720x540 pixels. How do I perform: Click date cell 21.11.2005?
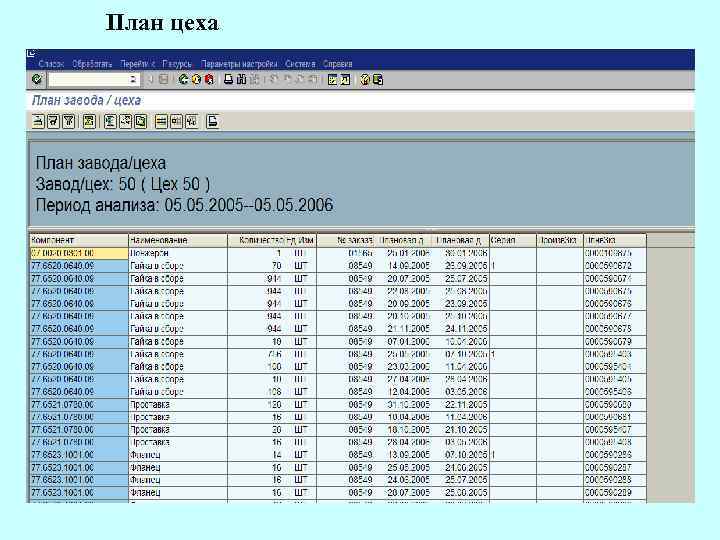403,329
